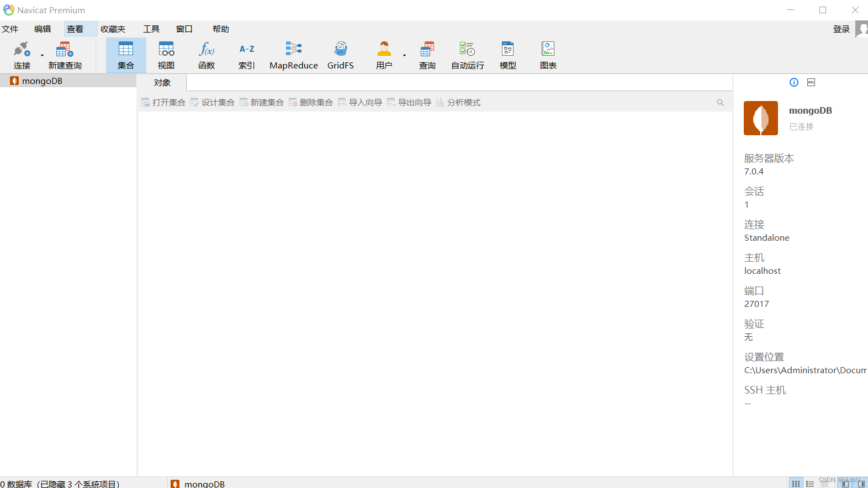The width and height of the screenshot is (868, 488).
Task: Click the 已连接 status text
Action: pyautogui.click(x=801, y=126)
